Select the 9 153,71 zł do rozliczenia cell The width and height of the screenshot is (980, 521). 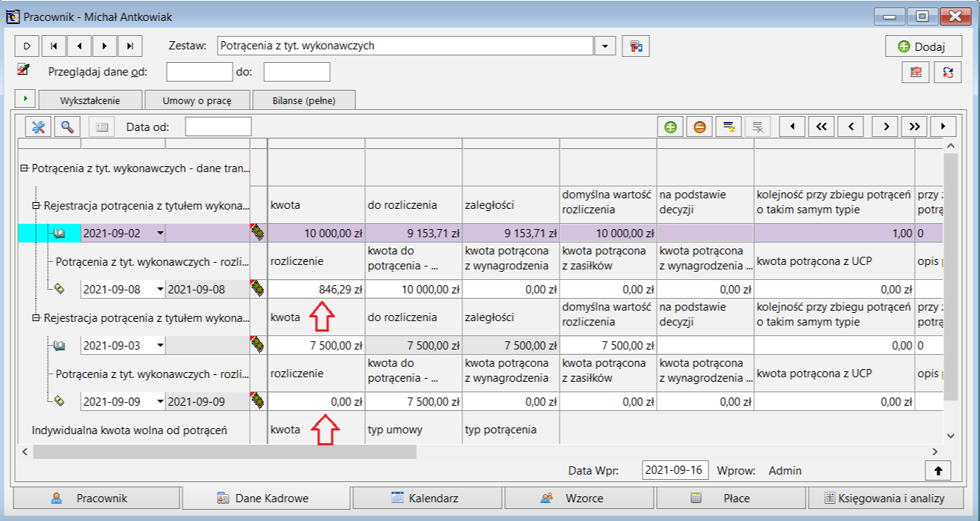(x=414, y=233)
